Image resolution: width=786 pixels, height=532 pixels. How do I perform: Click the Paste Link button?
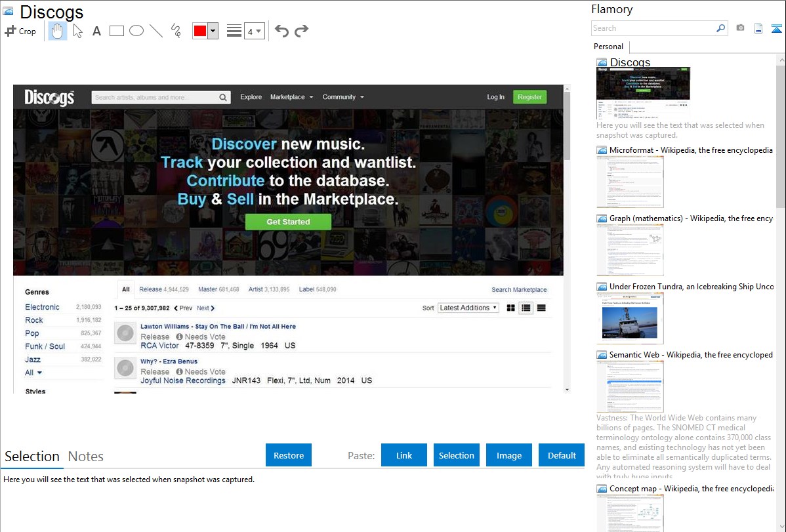(404, 455)
